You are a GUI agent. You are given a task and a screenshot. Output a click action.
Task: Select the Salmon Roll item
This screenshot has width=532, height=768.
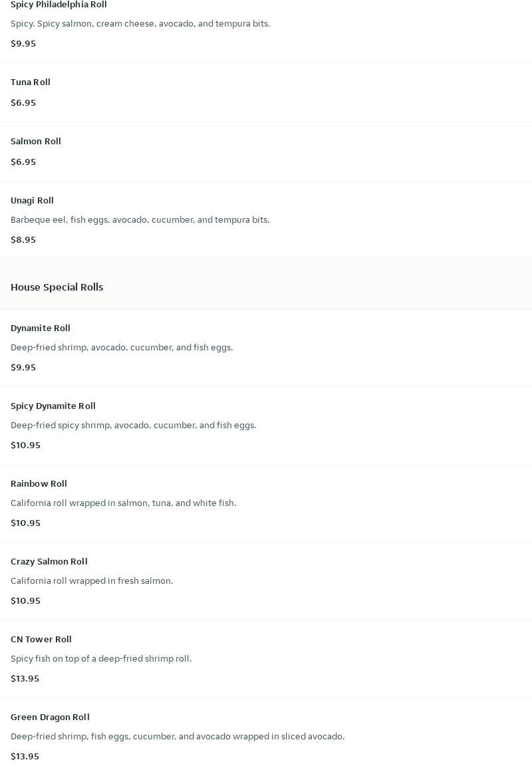(x=36, y=142)
